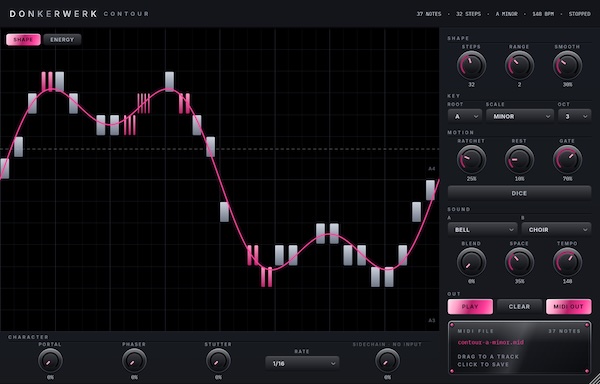
Task: Adjust the PORTAL character knob
Action: click(x=50, y=361)
